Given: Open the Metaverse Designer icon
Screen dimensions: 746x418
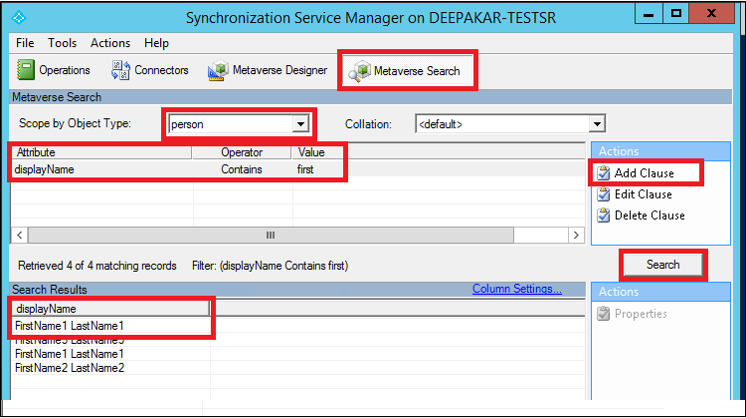Looking at the screenshot, I should coord(217,71).
